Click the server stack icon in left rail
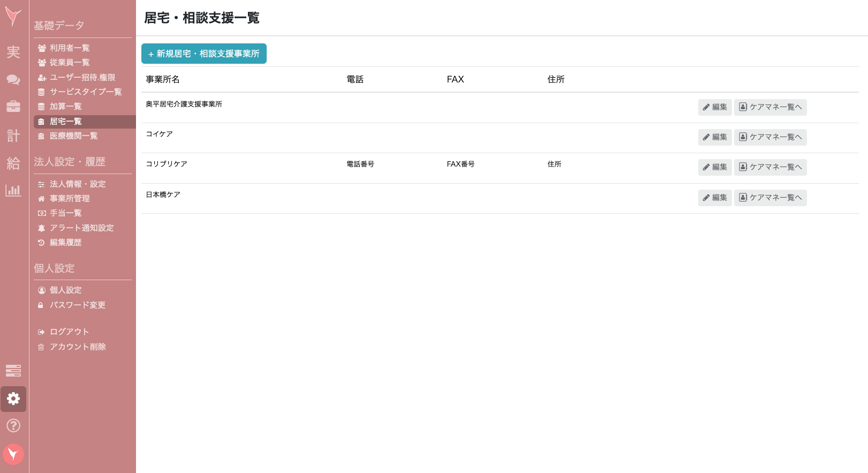Viewport: 868px width, 473px height. (x=13, y=371)
